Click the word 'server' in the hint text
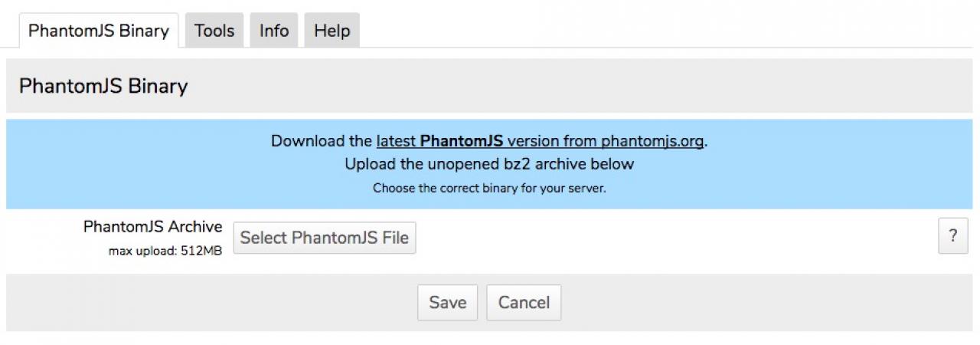This screenshot has height=345, width=980. point(585,188)
